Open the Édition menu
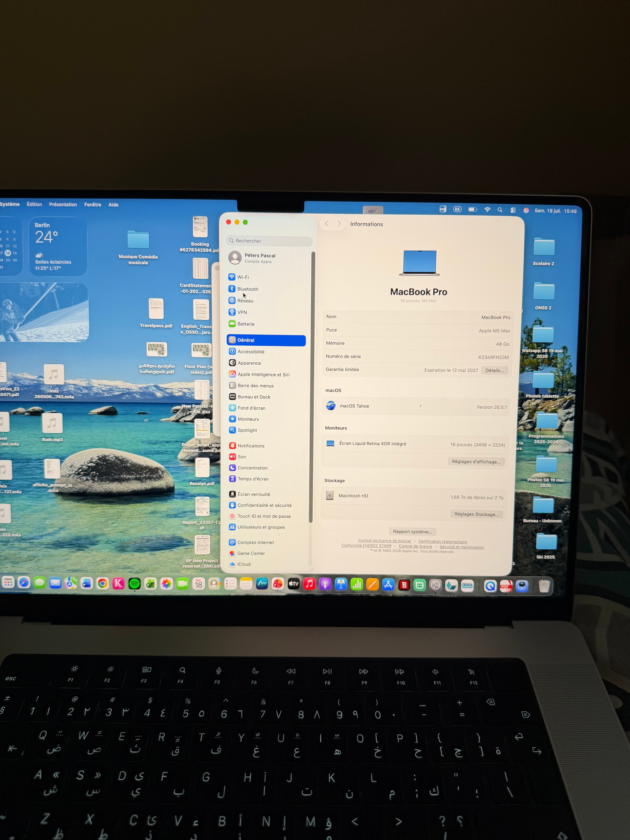 35,204
